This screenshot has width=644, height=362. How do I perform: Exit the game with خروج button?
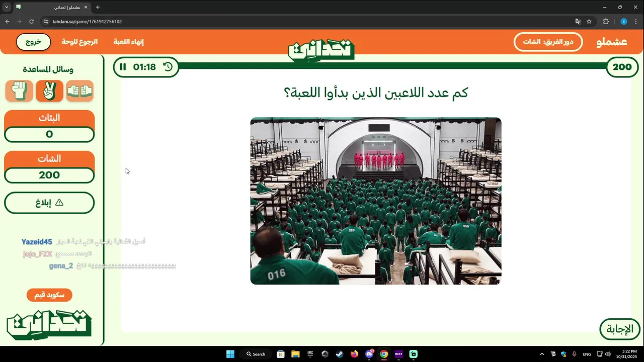coord(34,42)
